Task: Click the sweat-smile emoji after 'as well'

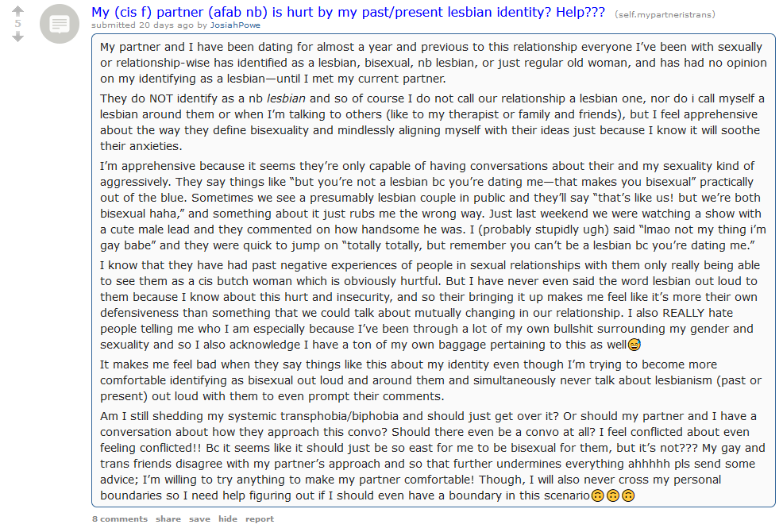Action: [x=634, y=345]
